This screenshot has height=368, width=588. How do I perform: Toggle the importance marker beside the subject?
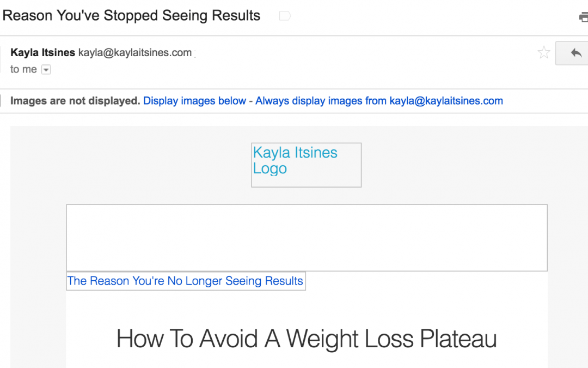pyautogui.click(x=285, y=16)
